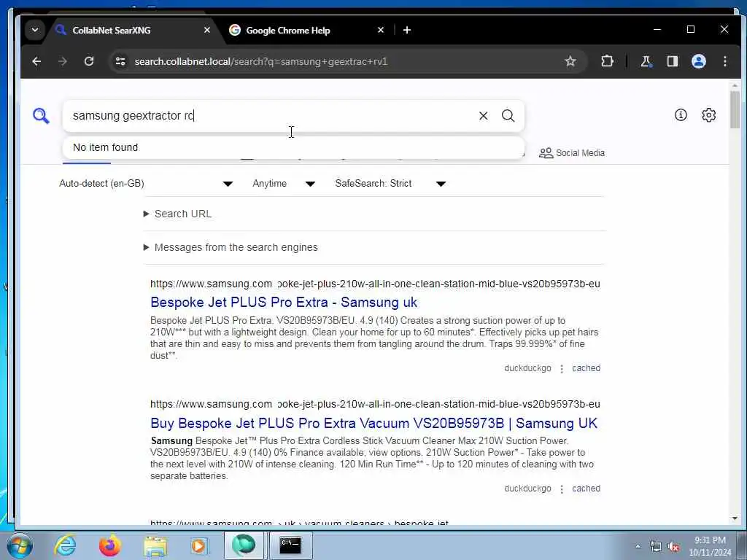Open SearXNG preferences gear
Viewport: 747px width, 560px height.
(x=708, y=114)
